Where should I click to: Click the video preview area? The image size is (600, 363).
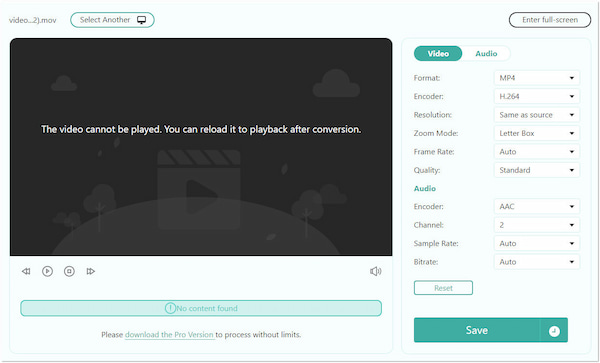point(201,147)
